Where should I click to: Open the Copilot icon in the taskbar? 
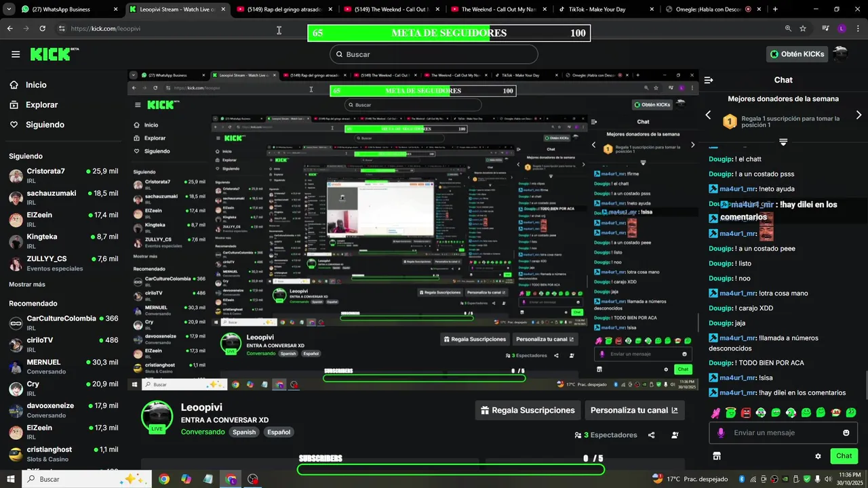coord(186,479)
